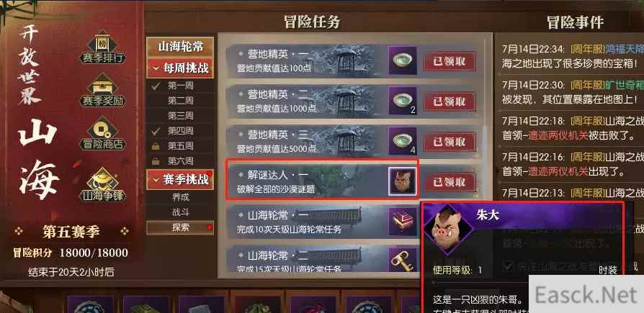Select the 山海轮常 tab
Screen dimensions: 644x313
(x=180, y=46)
